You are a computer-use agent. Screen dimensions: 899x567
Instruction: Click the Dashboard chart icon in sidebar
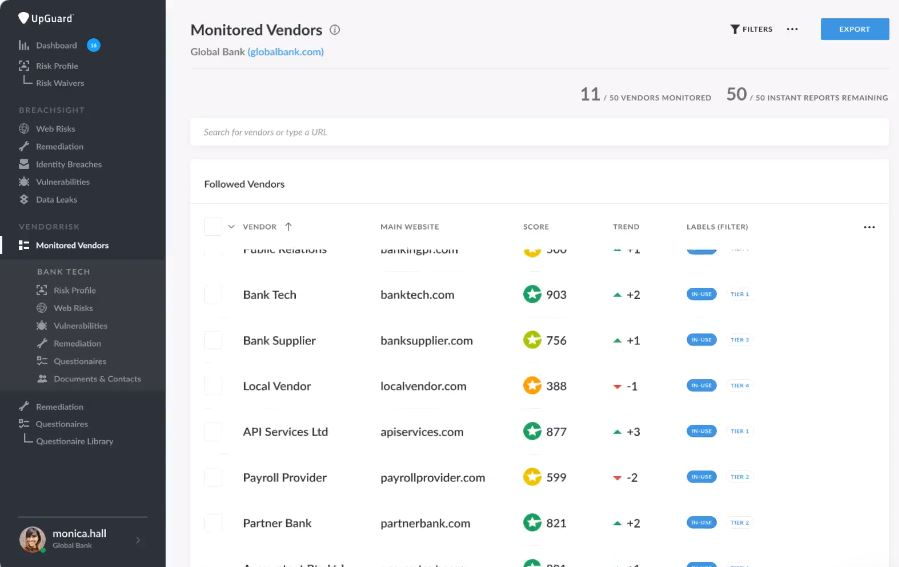click(x=24, y=45)
